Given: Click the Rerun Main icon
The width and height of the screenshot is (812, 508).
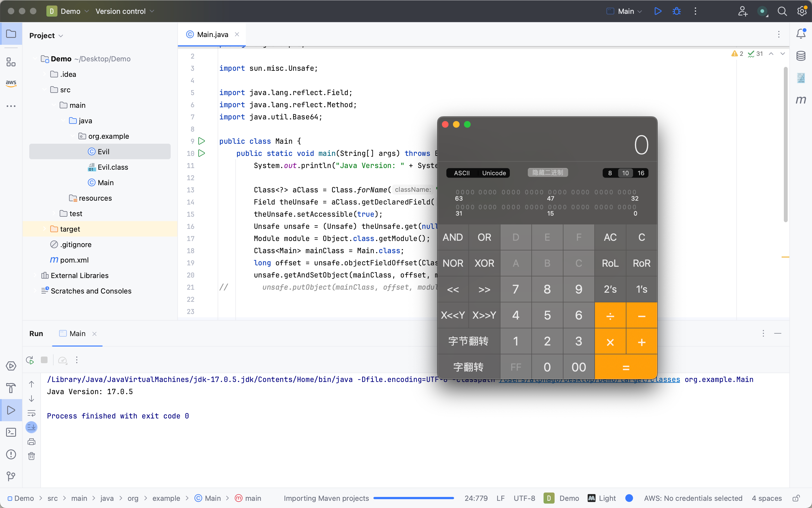Looking at the screenshot, I should 30,360.
